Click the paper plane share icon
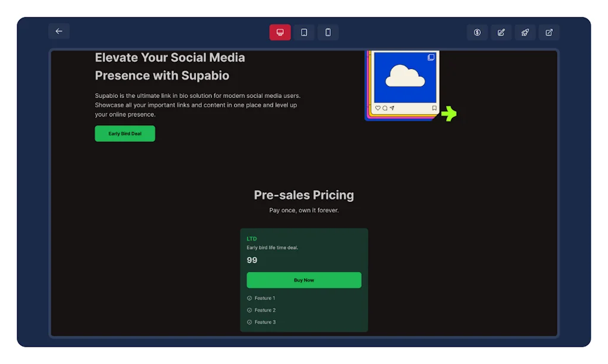The image size is (608, 364). click(392, 108)
